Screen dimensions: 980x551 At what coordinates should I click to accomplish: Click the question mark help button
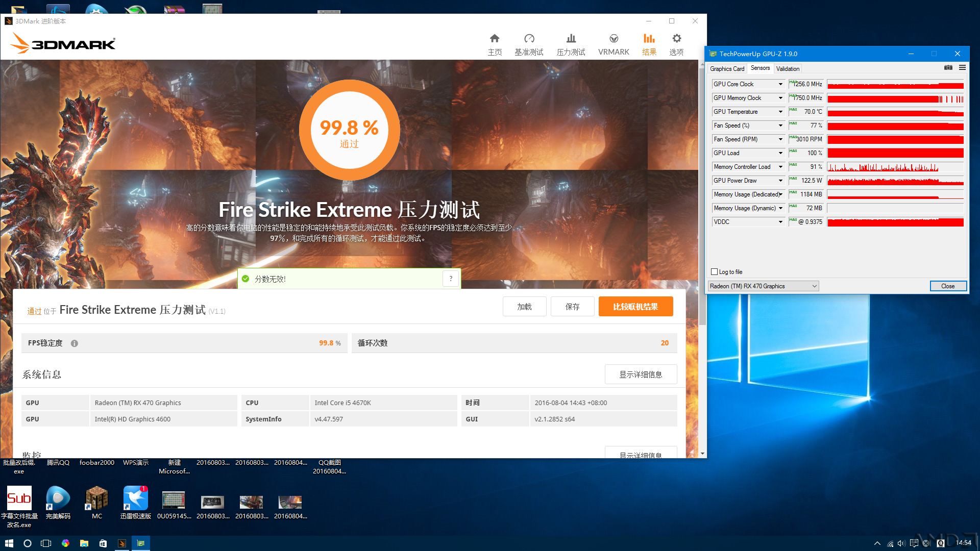tap(451, 279)
